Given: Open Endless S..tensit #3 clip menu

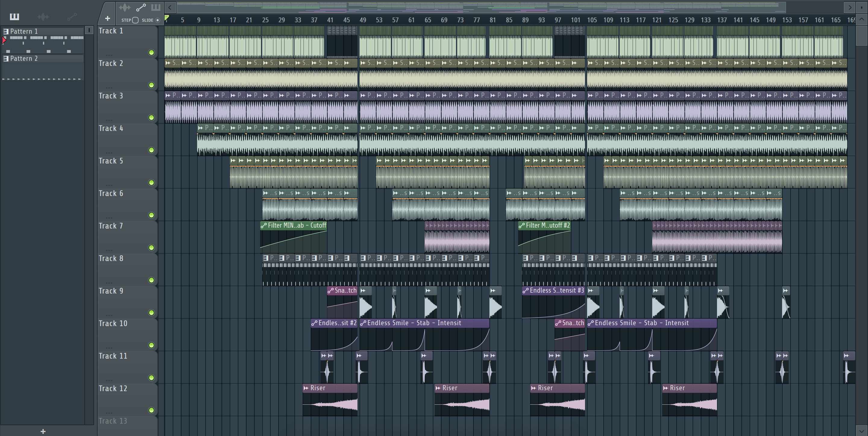Looking at the screenshot, I should 526,291.
